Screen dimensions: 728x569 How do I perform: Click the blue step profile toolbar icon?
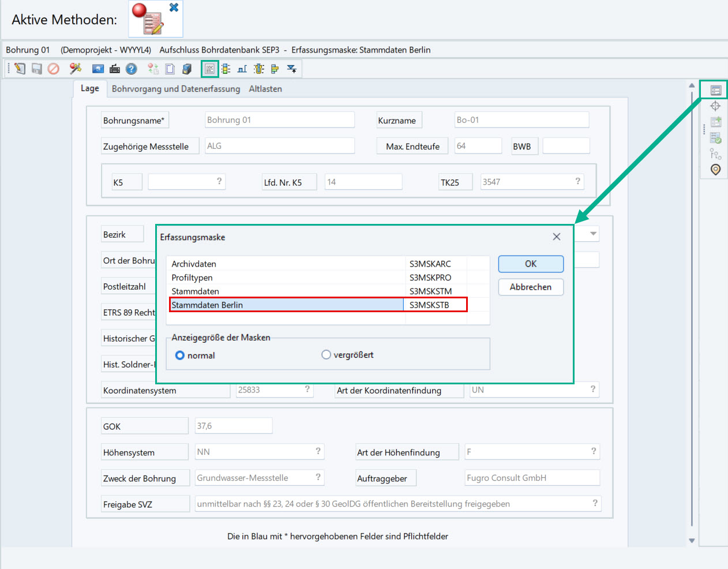(x=242, y=69)
